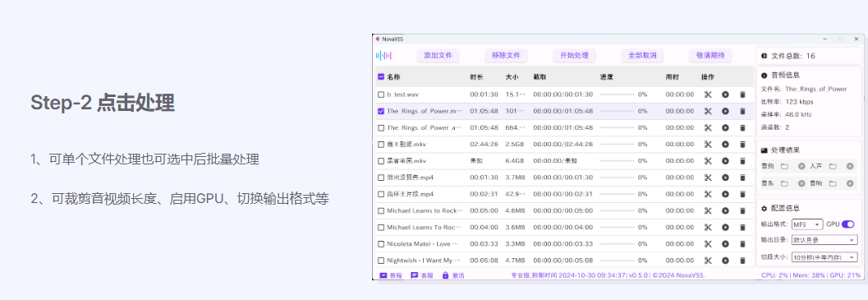868x300 pixels.
Task: Select the Nightwish - I Want My file name
Action: coord(424,260)
